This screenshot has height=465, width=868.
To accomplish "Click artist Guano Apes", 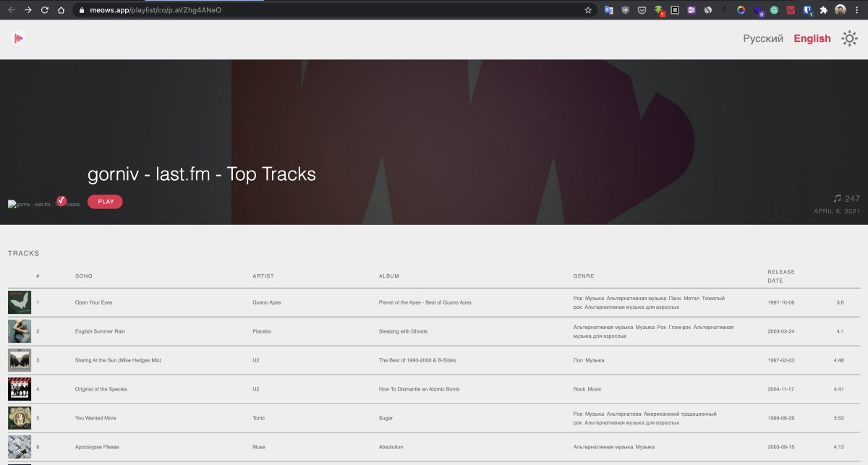I will point(267,302).
